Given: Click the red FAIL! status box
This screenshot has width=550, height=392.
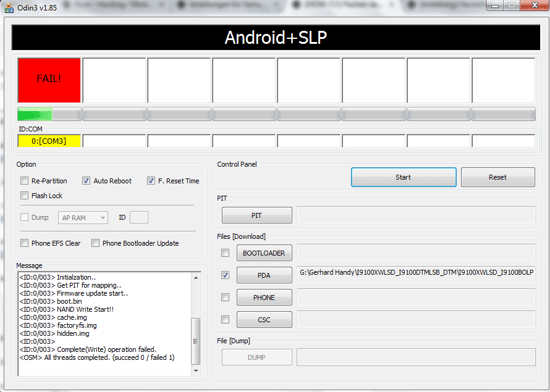Looking at the screenshot, I should click(49, 80).
